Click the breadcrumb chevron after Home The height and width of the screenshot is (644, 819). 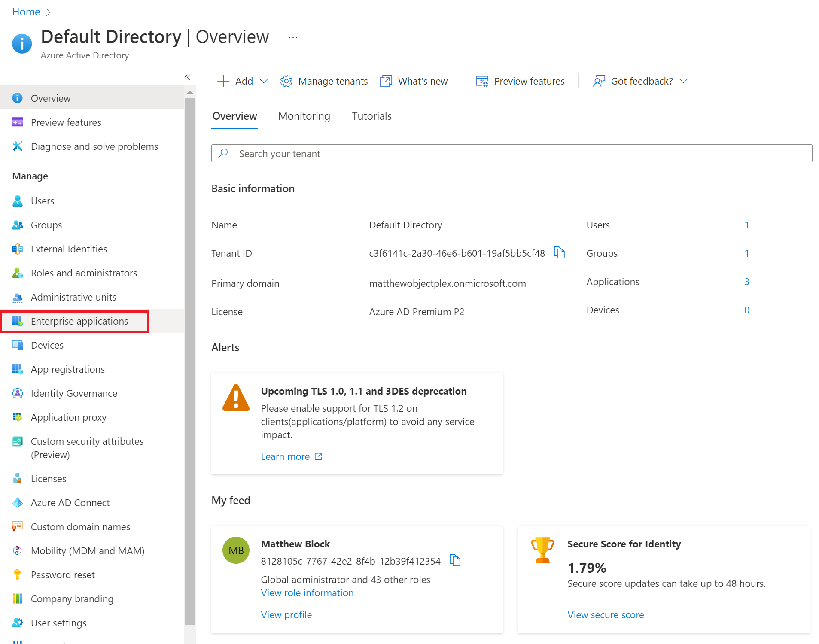click(x=48, y=12)
